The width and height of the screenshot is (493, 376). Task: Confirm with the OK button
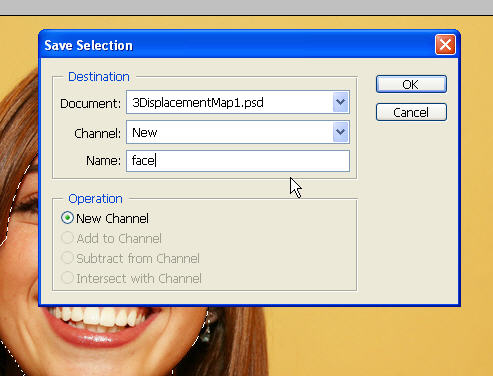tap(411, 84)
